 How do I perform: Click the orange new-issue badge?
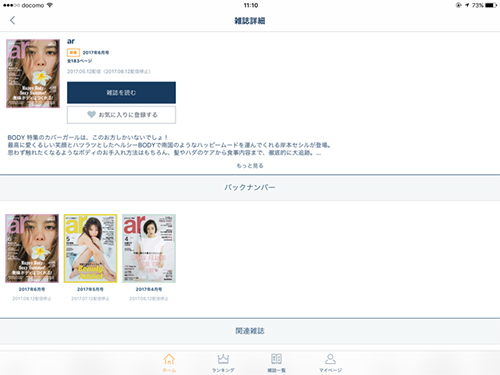pos(73,52)
